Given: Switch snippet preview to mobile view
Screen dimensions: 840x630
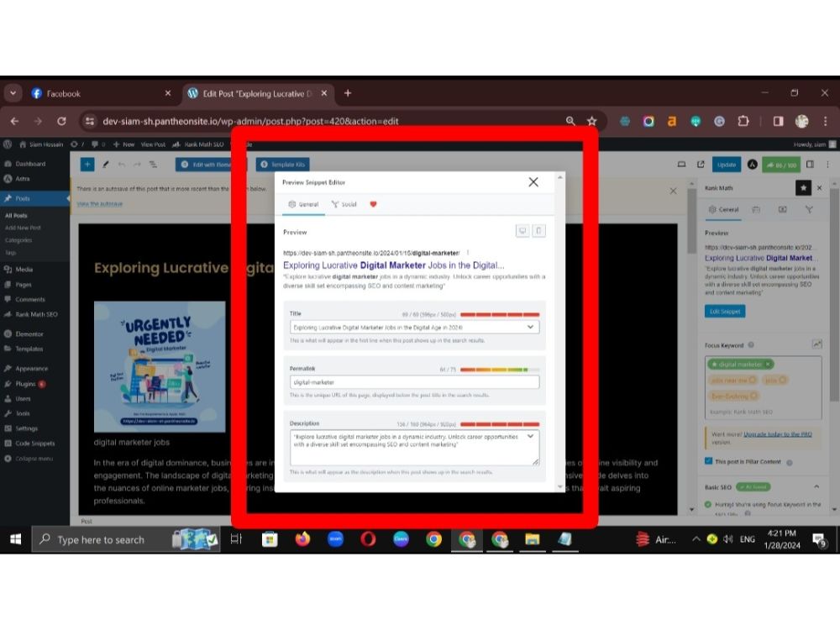Looking at the screenshot, I should tap(539, 231).
